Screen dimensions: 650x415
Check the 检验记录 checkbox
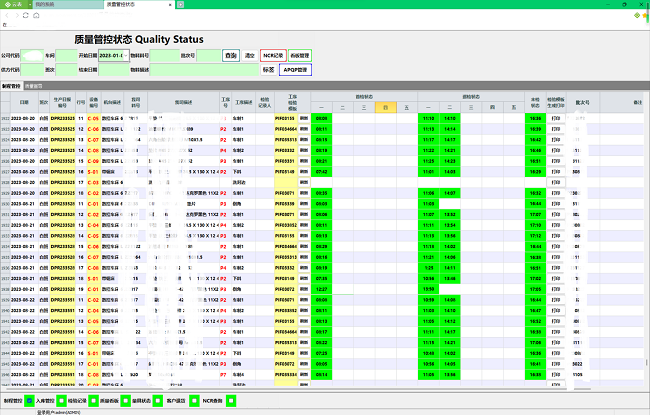click(94, 401)
